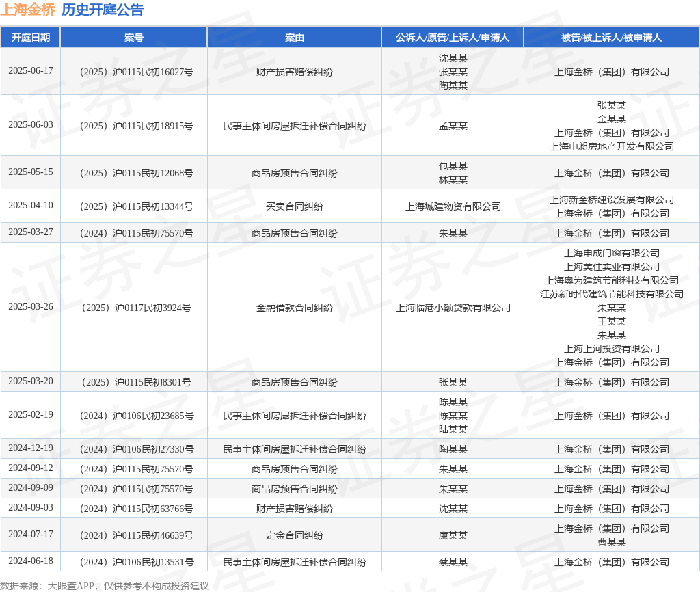Select date cell 2025-02-19

click(30, 415)
